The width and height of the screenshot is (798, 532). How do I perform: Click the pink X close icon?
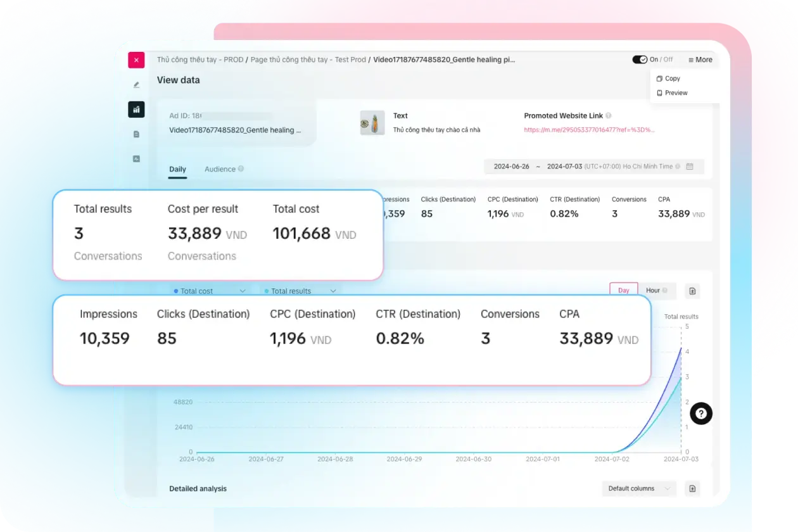[x=136, y=60]
